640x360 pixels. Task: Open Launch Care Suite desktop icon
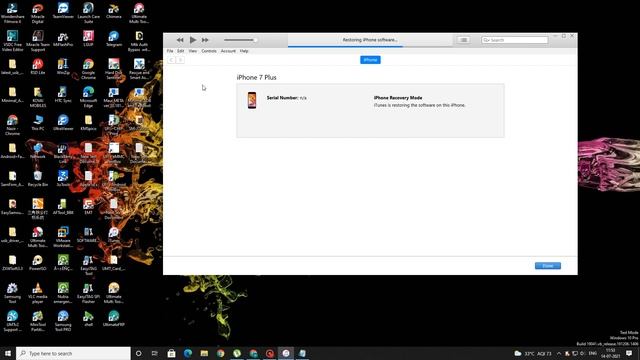88,13
